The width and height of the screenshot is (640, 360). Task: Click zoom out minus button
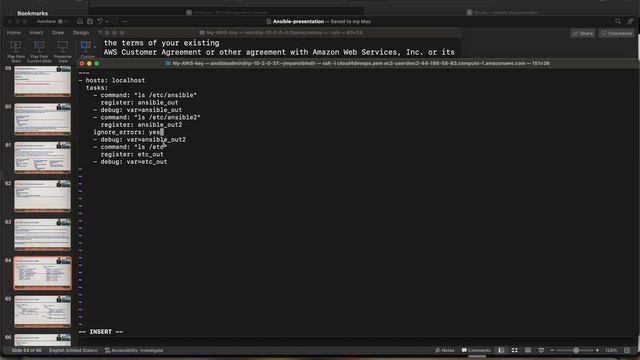click(x=552, y=350)
